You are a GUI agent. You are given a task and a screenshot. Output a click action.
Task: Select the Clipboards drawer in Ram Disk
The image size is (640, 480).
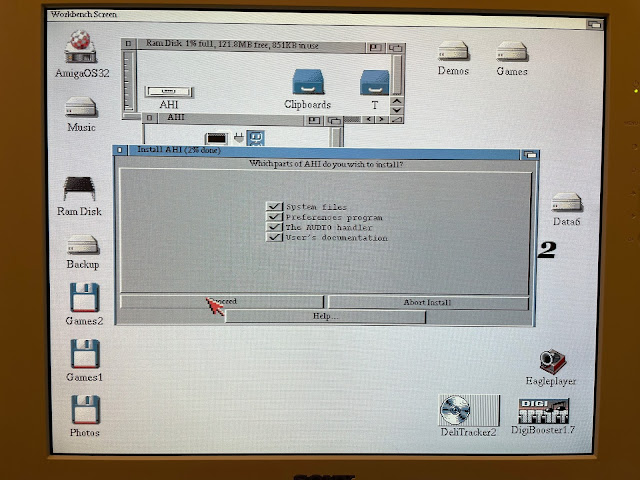[x=308, y=82]
